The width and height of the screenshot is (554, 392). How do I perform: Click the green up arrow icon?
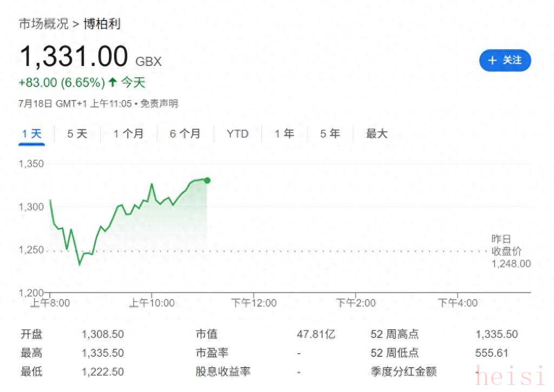click(x=113, y=82)
